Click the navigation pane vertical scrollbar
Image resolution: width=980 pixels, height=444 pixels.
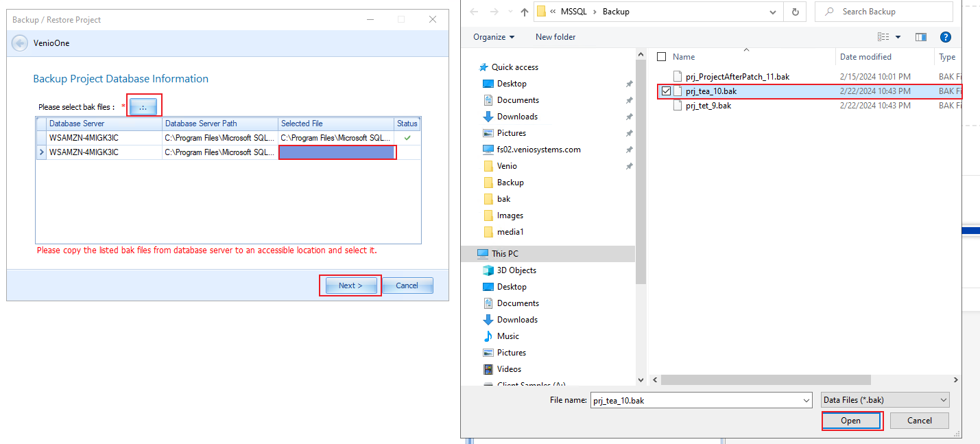click(641, 172)
